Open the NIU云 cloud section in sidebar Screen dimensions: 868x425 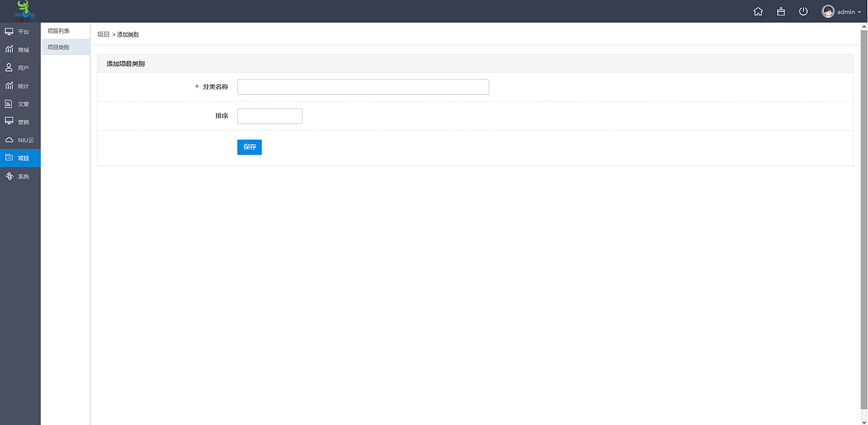click(20, 140)
